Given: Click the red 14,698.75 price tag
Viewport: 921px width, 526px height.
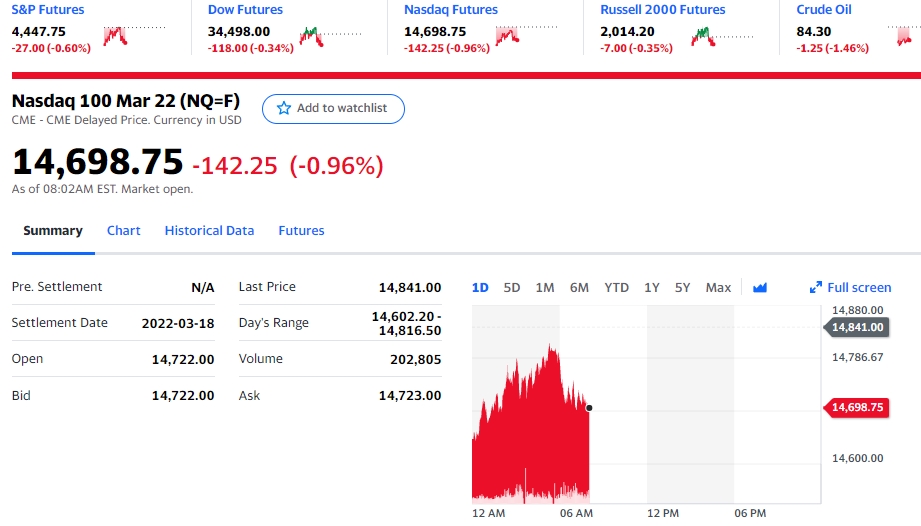Looking at the screenshot, I should click(856, 407).
